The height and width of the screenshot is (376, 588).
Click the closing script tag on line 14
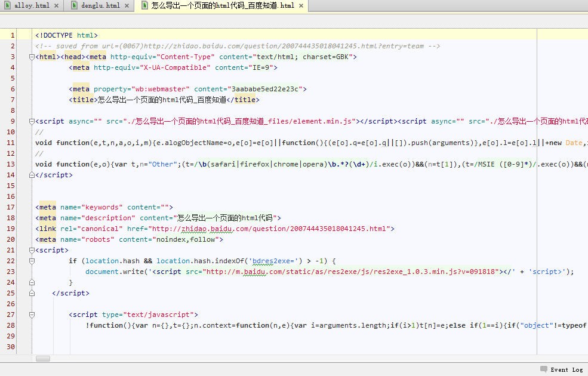coord(54,175)
